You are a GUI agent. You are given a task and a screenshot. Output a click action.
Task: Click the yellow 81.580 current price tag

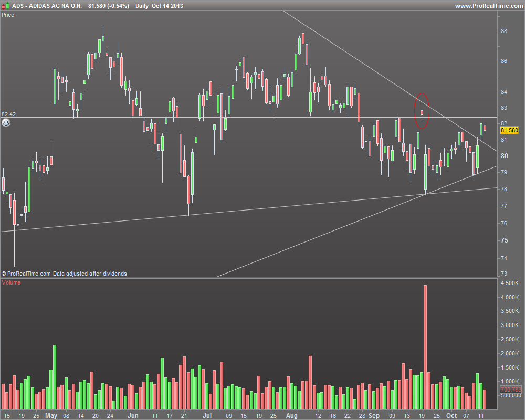[x=509, y=130]
